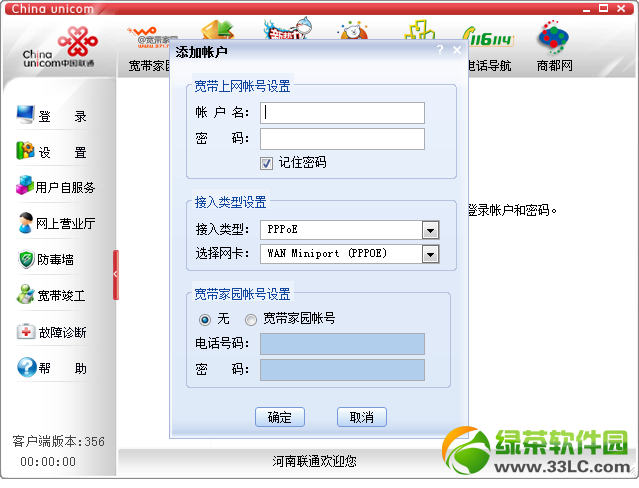Open the 防毒墙 antivirus shield icon
This screenshot has width=639, height=488.
[x=26, y=259]
